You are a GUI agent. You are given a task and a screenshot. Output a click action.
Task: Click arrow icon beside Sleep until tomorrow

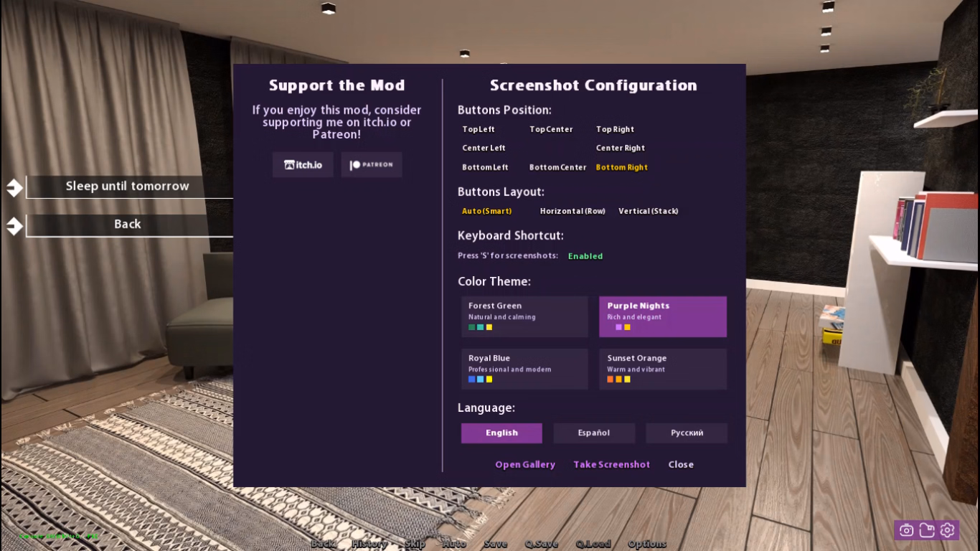(14, 188)
